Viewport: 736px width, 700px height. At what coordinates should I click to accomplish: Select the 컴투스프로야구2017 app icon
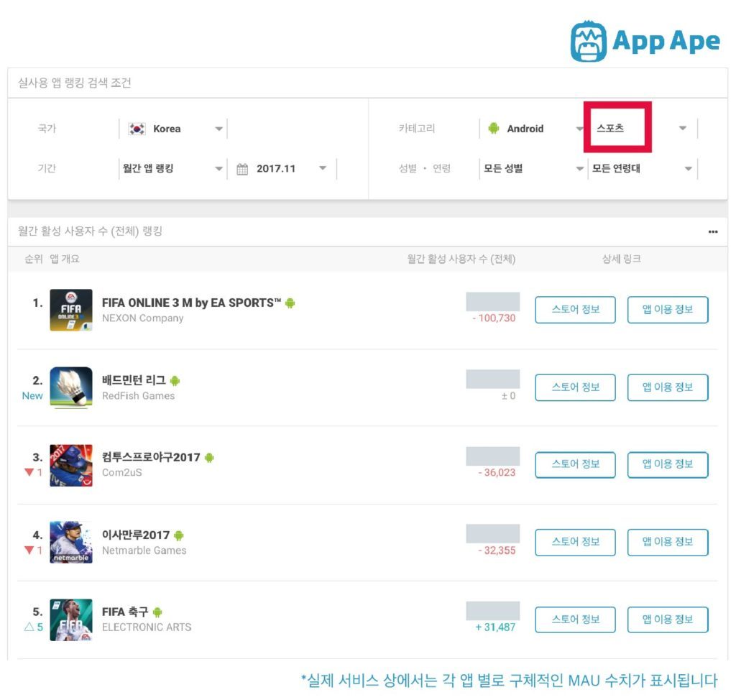click(71, 465)
